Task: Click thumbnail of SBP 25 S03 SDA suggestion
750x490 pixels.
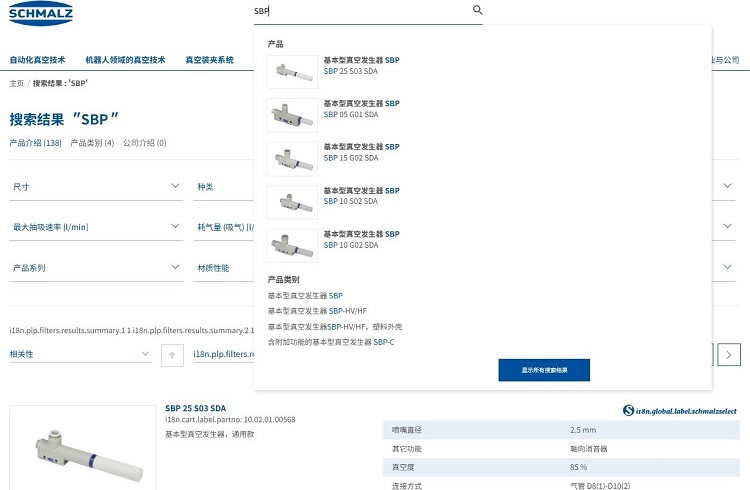Action: (292, 72)
